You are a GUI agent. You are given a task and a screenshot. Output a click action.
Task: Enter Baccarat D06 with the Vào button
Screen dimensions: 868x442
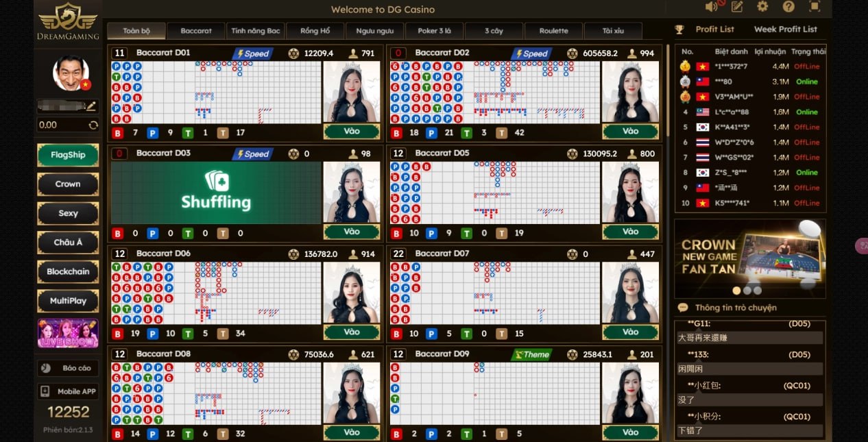(x=352, y=332)
